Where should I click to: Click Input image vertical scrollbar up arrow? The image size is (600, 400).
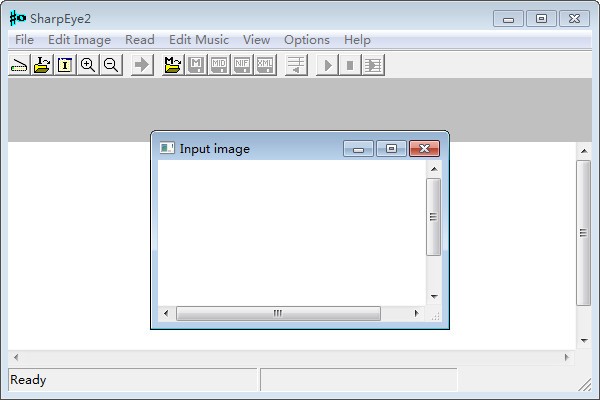(x=434, y=169)
